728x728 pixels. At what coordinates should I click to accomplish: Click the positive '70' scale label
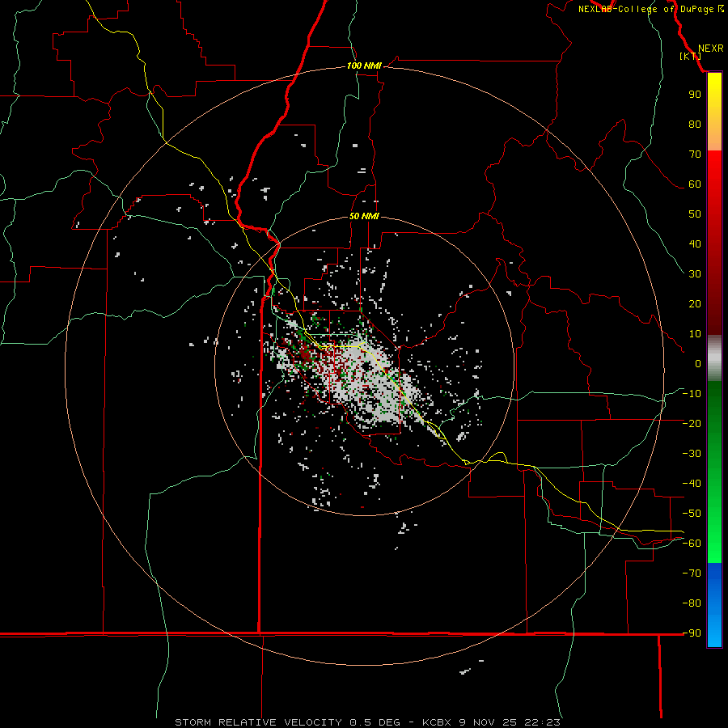click(695, 154)
